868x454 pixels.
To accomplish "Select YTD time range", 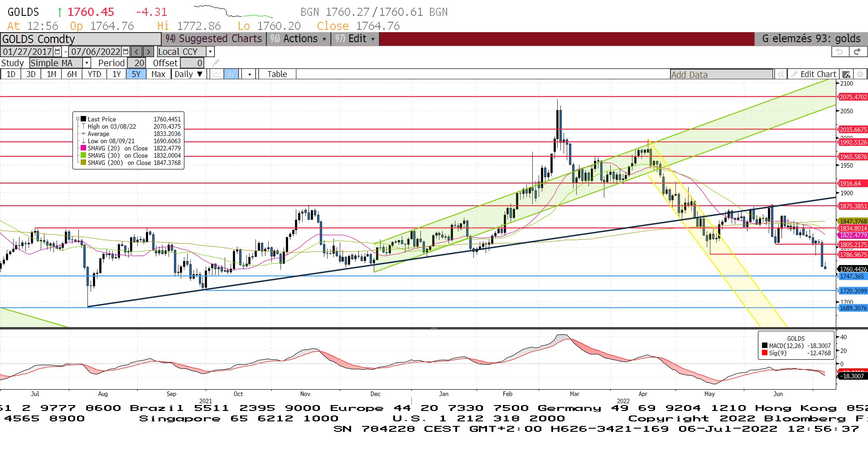I will click(94, 74).
